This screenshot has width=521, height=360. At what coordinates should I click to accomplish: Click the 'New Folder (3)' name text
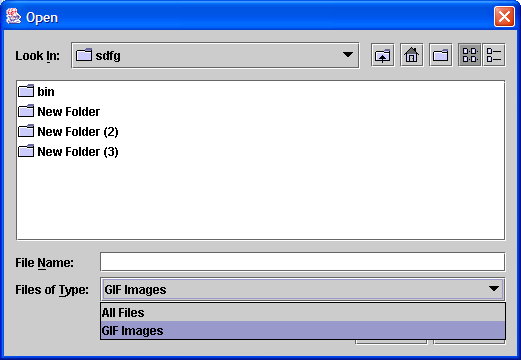(78, 152)
